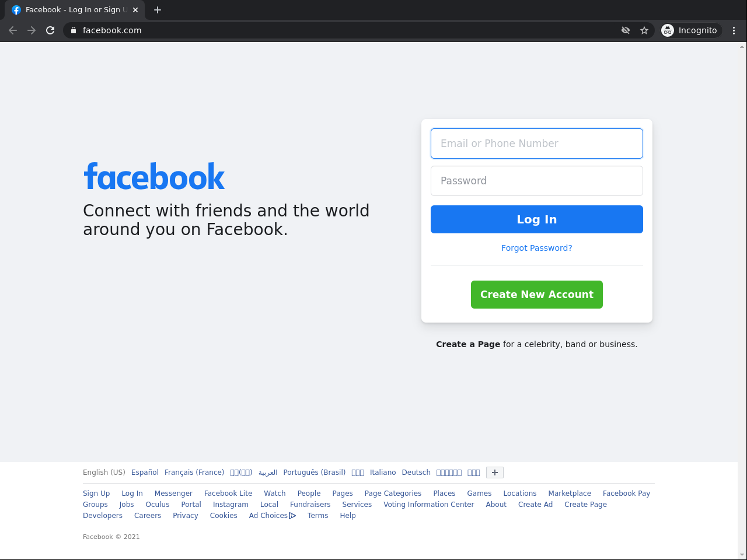Image resolution: width=747 pixels, height=560 pixels.
Task: Switch language to Español
Action: tap(145, 473)
